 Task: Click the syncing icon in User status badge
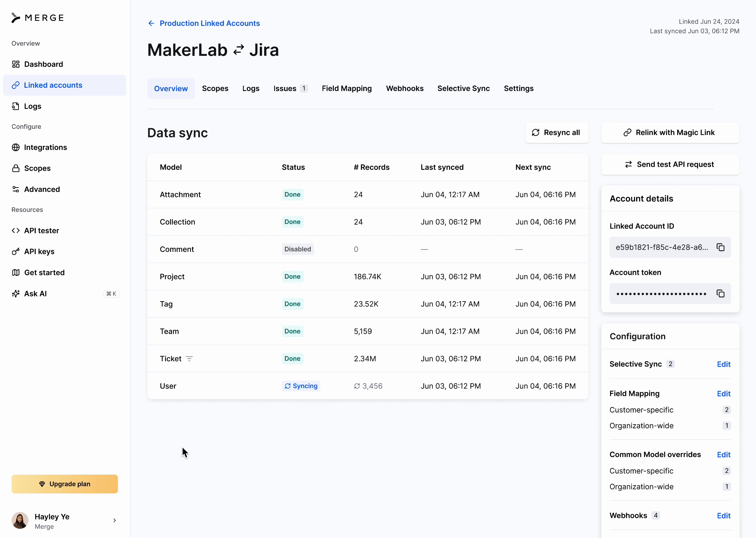tap(288, 386)
